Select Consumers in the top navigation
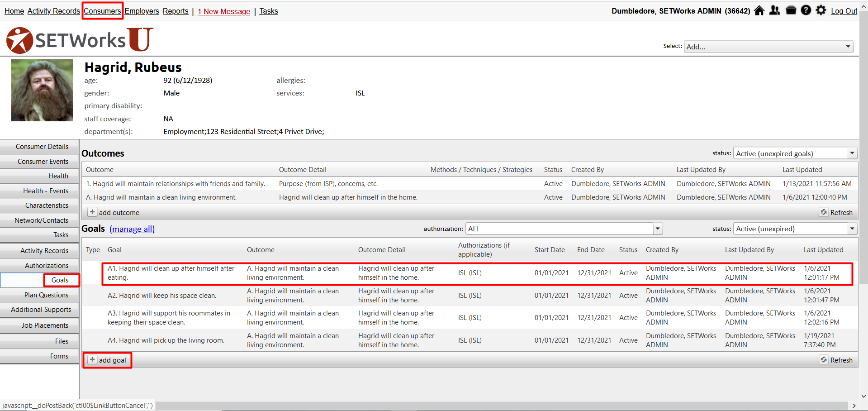 pyautogui.click(x=102, y=11)
